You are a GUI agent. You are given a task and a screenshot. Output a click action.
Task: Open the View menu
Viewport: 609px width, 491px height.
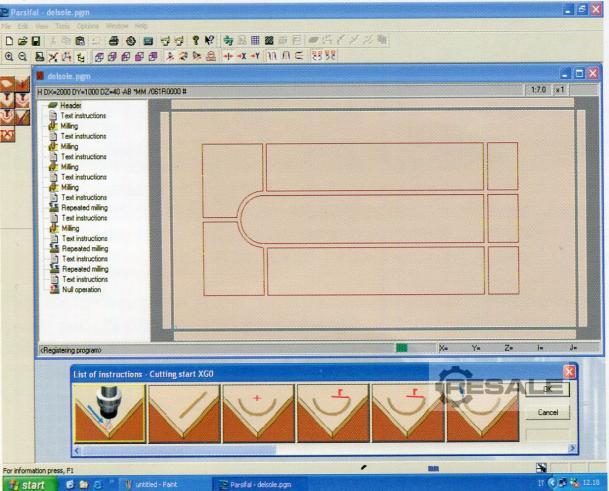(42, 26)
